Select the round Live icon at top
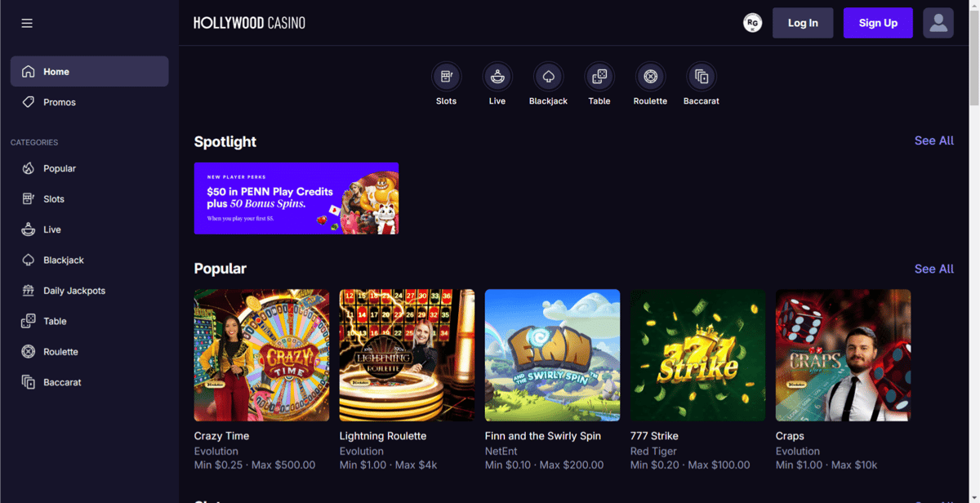The width and height of the screenshot is (980, 503). coord(497,77)
